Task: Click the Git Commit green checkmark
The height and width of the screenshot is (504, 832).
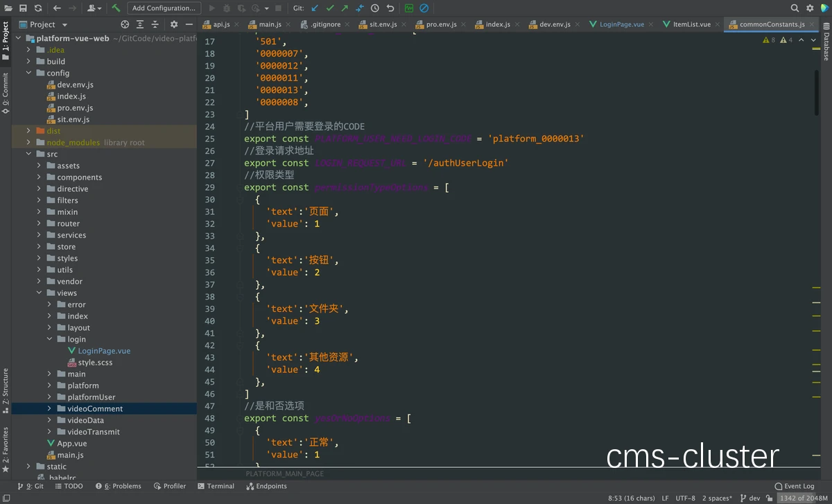Action: (330, 8)
